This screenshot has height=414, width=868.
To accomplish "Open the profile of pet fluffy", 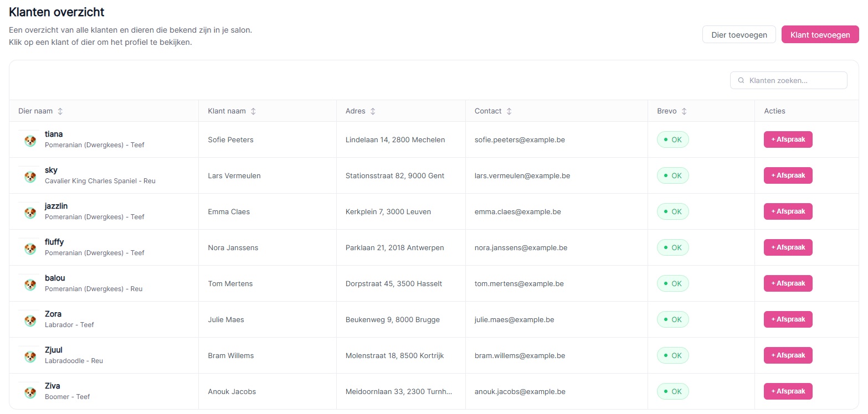I will pos(54,242).
